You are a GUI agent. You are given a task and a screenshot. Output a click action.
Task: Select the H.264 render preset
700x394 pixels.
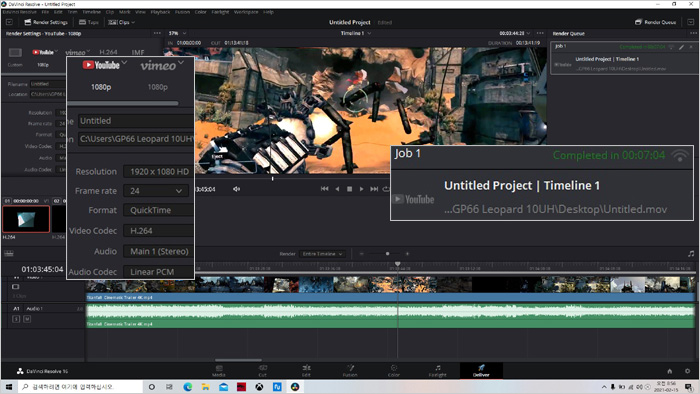(x=108, y=52)
